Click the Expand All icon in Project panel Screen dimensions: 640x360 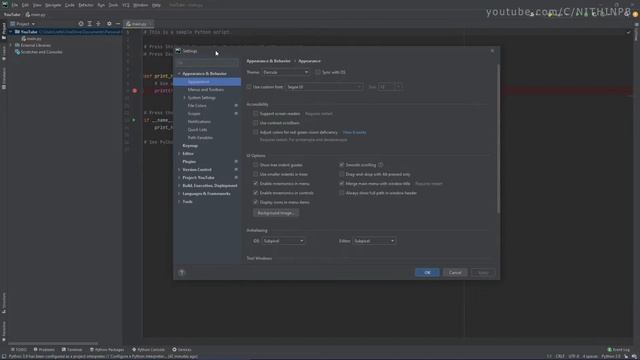[90, 24]
